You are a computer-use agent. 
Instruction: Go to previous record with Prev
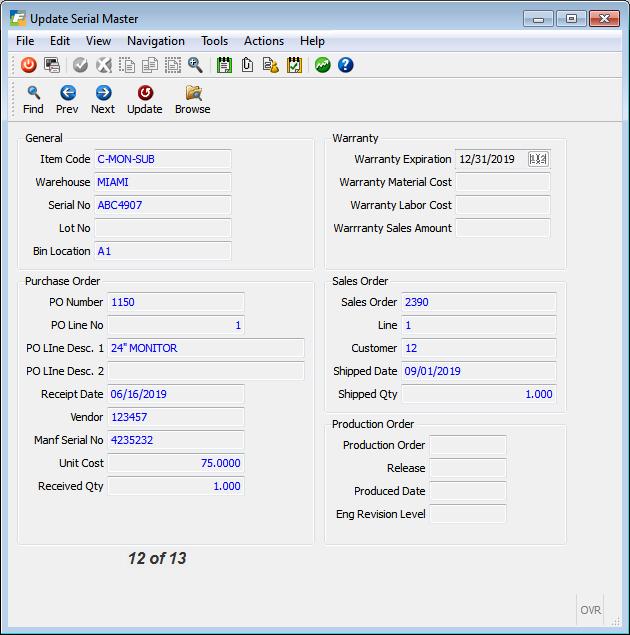click(67, 100)
